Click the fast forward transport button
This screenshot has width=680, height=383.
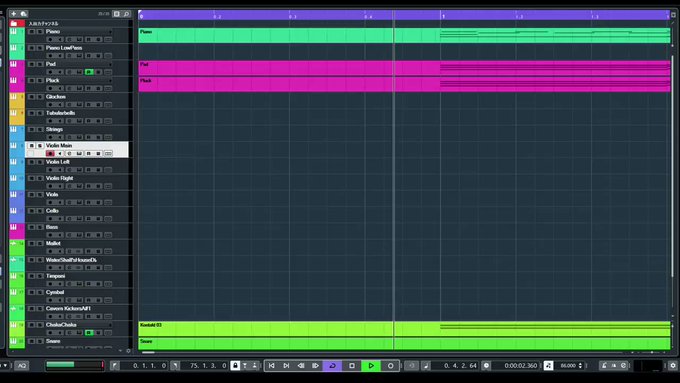pyautogui.click(x=316, y=366)
